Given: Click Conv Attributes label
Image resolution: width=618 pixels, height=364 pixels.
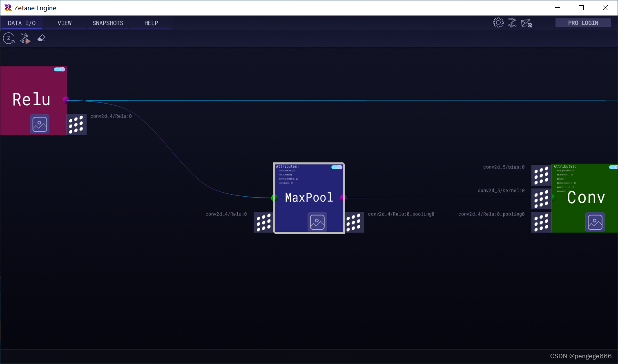Looking at the screenshot, I should coord(565,166).
